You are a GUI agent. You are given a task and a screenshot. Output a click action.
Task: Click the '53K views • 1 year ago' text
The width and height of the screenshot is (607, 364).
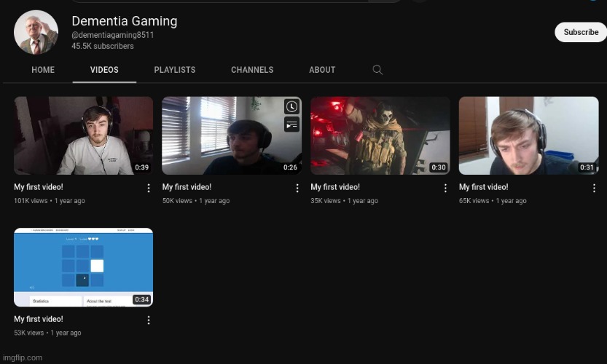coord(47,333)
